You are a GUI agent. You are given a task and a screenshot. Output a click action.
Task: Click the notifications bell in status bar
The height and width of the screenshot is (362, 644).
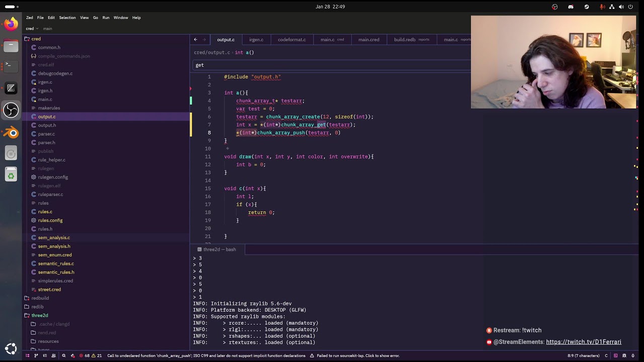[632, 355]
